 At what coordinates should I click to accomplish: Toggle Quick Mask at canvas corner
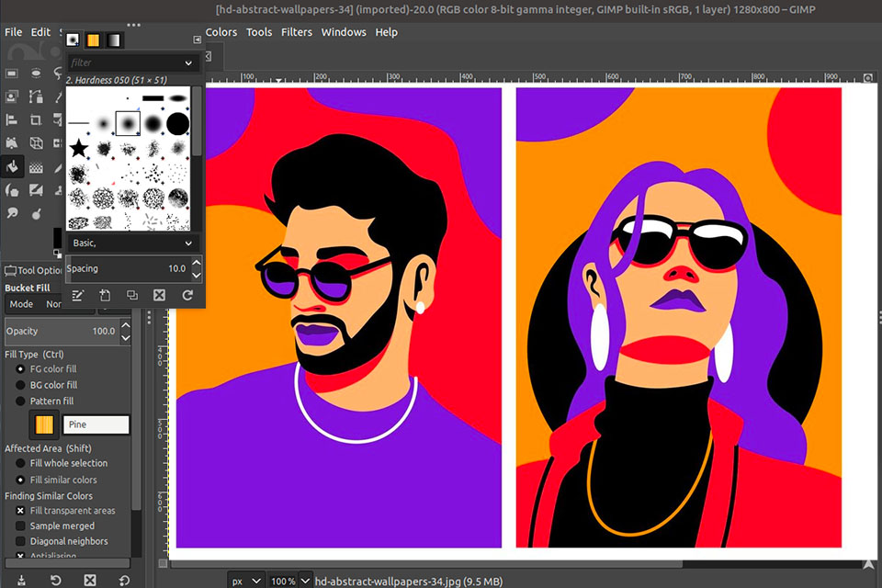(163, 563)
